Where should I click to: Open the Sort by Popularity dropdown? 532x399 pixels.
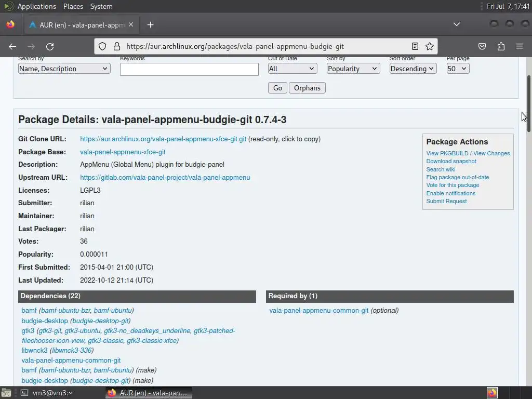(353, 69)
